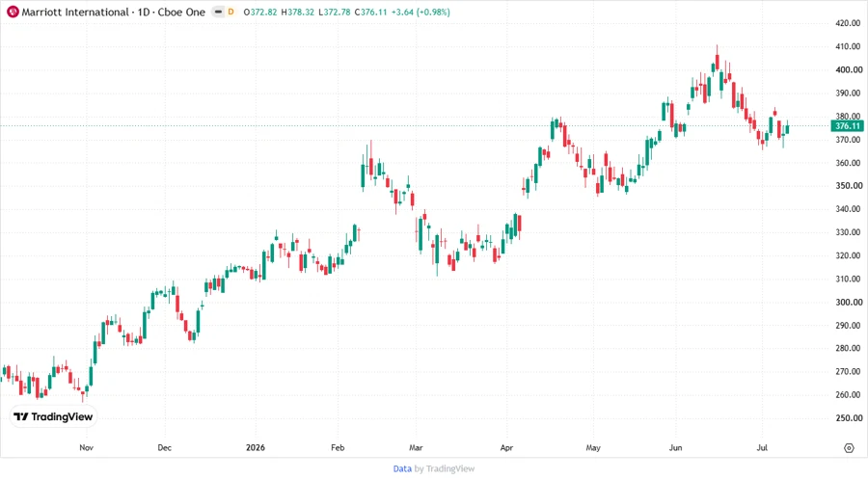Click the Jul label on time axis
Screen dimensions: 868x480
[762, 447]
